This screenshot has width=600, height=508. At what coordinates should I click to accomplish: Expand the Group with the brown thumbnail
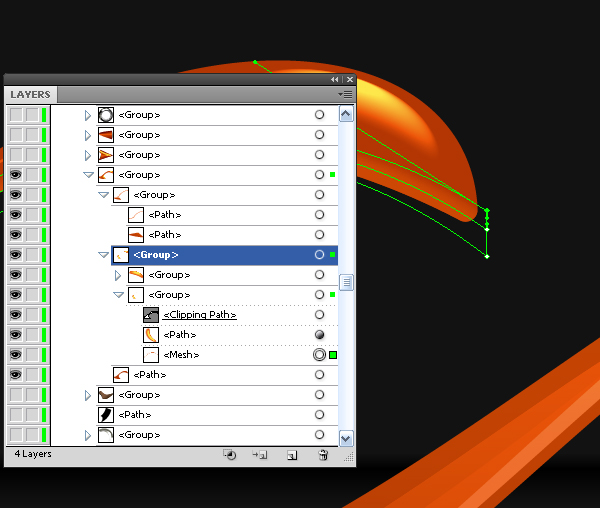coord(88,395)
